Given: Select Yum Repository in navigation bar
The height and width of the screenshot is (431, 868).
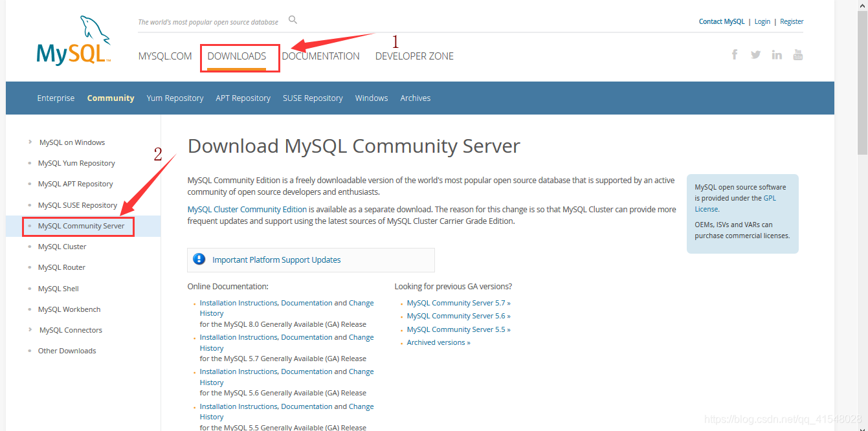Looking at the screenshot, I should (x=175, y=98).
